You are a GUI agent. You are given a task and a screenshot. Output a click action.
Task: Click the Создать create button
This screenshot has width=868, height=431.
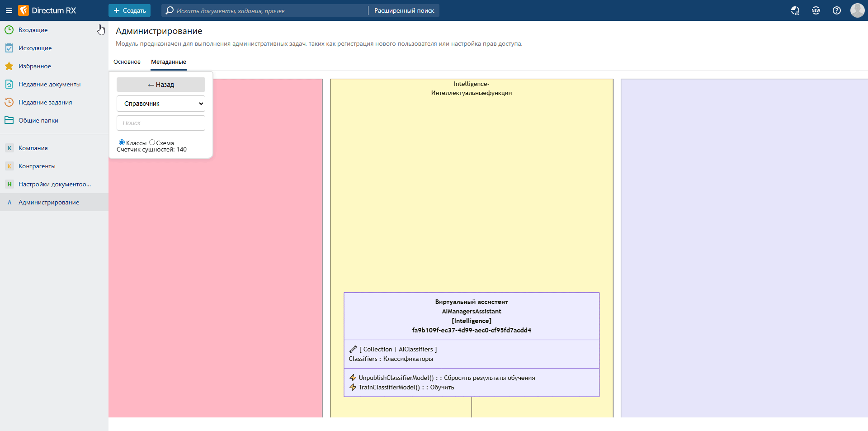pos(129,10)
